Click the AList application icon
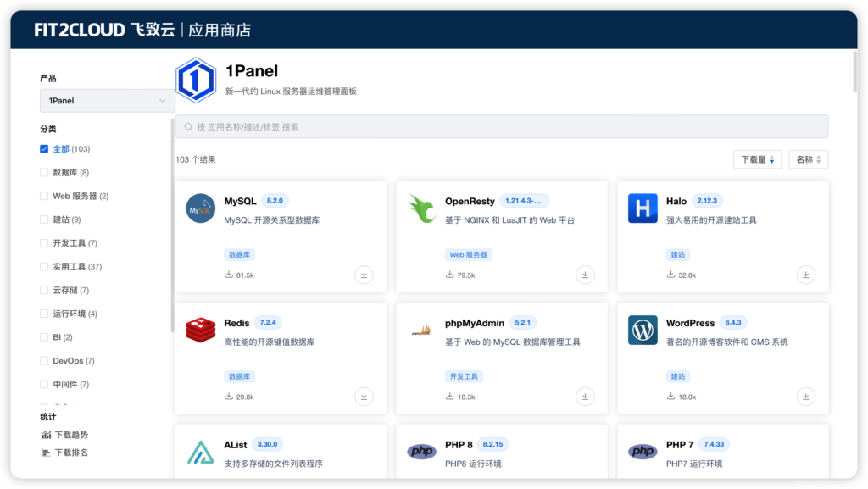 click(200, 452)
